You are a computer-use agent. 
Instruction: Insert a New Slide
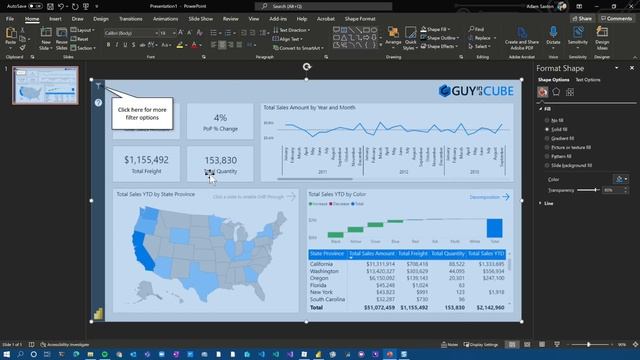46,38
